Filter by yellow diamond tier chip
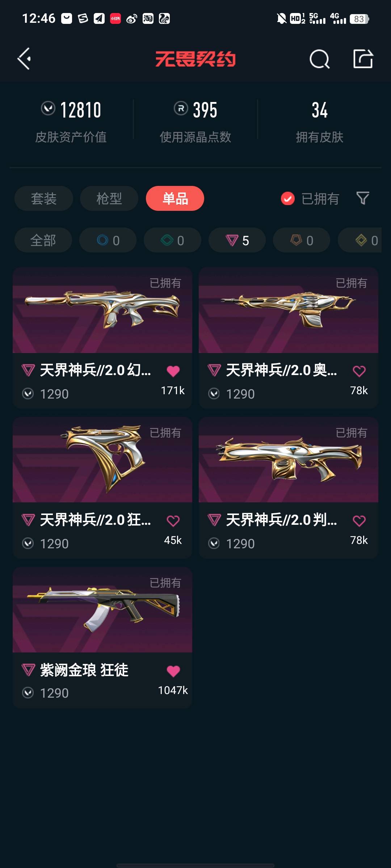The height and width of the screenshot is (868, 391). (360, 240)
